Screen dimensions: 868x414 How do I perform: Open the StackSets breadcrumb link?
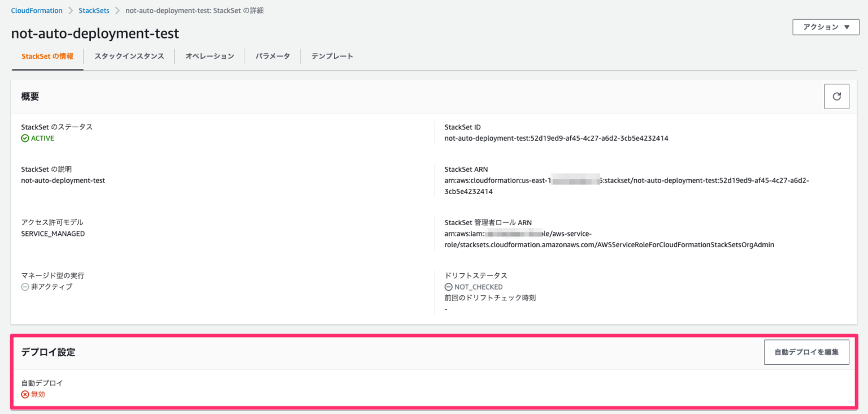[x=94, y=10]
